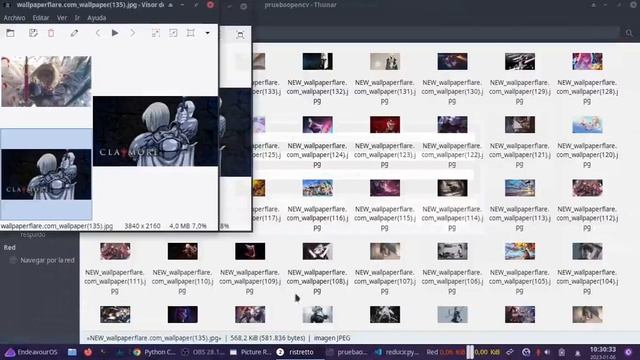Select NEW_wallpaperflare.com_wallpaper(131).jpg thumbnail
The width and height of the screenshot is (640, 360).
pos(385,62)
